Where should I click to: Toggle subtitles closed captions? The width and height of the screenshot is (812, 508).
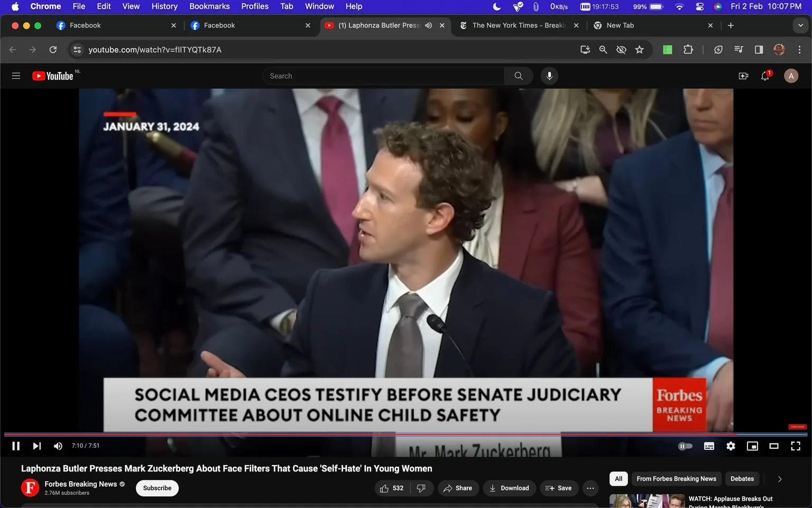(x=709, y=446)
